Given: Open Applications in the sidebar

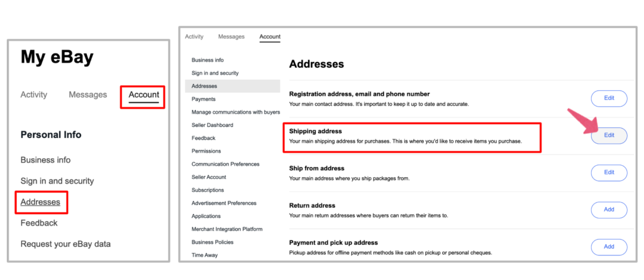Looking at the screenshot, I should pos(206,216).
